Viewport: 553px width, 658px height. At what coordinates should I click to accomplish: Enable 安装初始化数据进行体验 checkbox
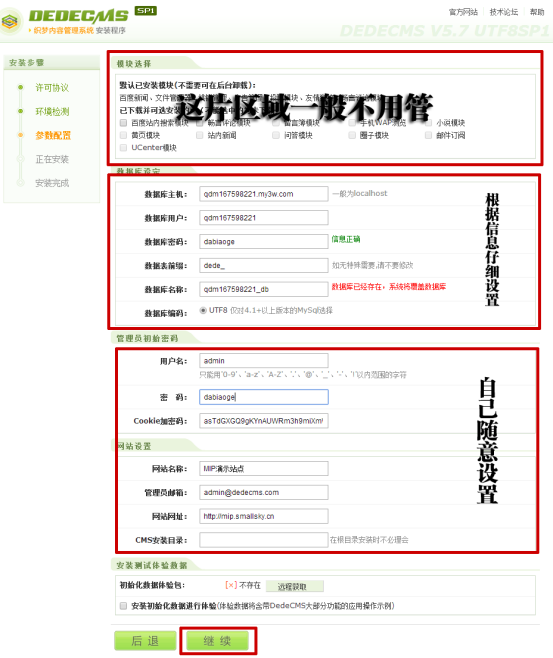tap(123, 606)
